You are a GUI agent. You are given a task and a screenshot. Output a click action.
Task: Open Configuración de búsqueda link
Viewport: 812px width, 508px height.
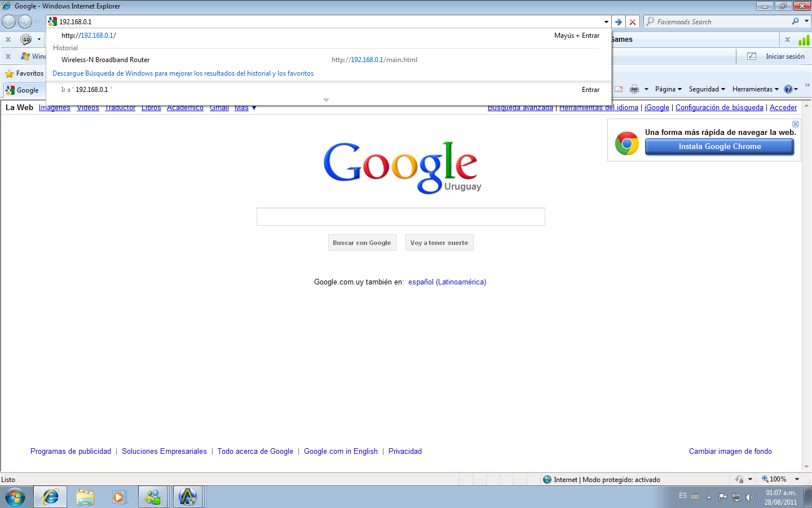720,108
